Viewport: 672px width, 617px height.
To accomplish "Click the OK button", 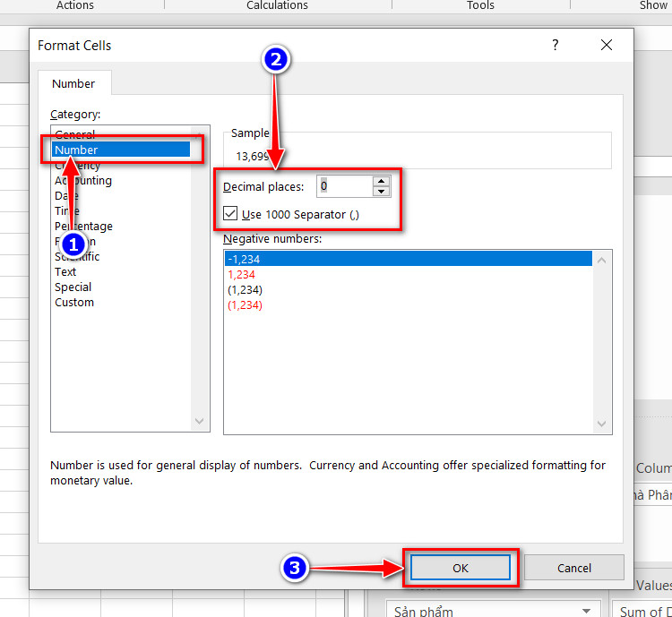I will coord(461,568).
